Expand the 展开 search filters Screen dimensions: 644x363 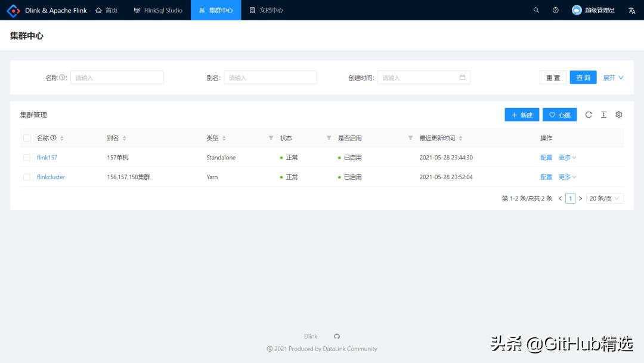613,78
